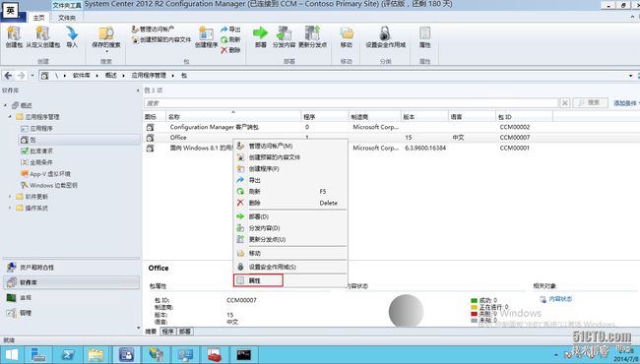Collapse the 应用程序管理 tree node

coord(10,116)
